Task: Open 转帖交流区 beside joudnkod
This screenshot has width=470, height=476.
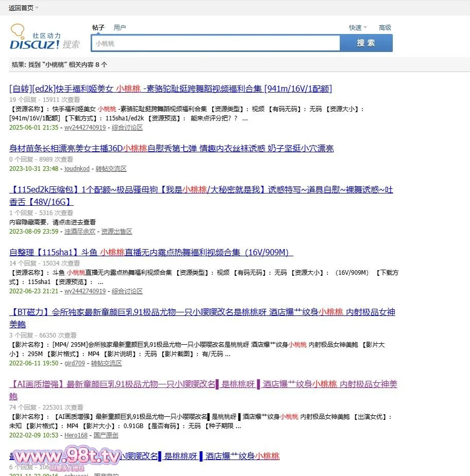Action: [x=111, y=169]
